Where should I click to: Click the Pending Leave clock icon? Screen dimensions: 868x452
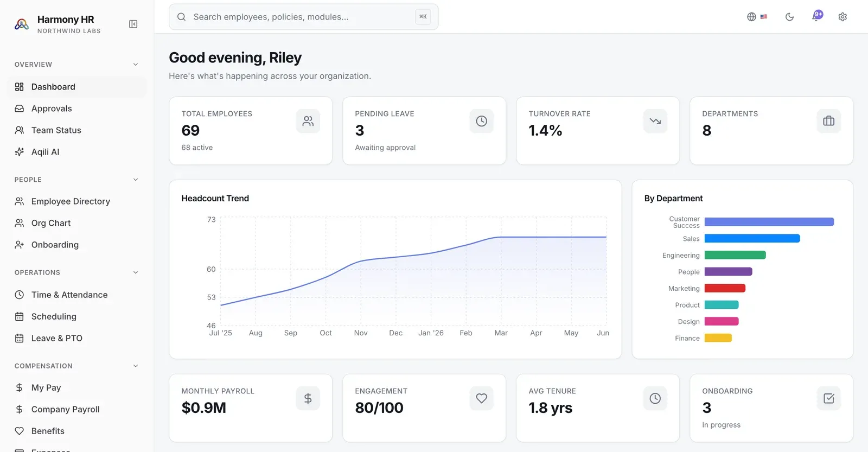pyautogui.click(x=482, y=121)
